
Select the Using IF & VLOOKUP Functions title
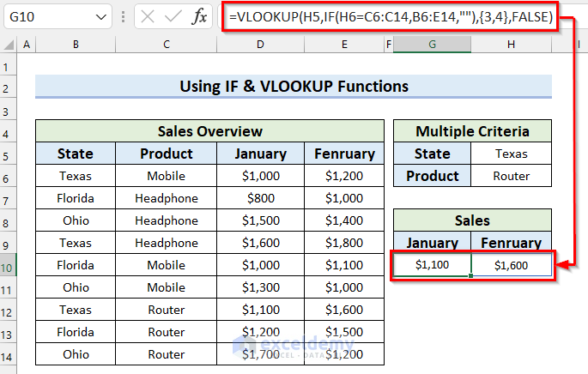pyautogui.click(x=294, y=86)
